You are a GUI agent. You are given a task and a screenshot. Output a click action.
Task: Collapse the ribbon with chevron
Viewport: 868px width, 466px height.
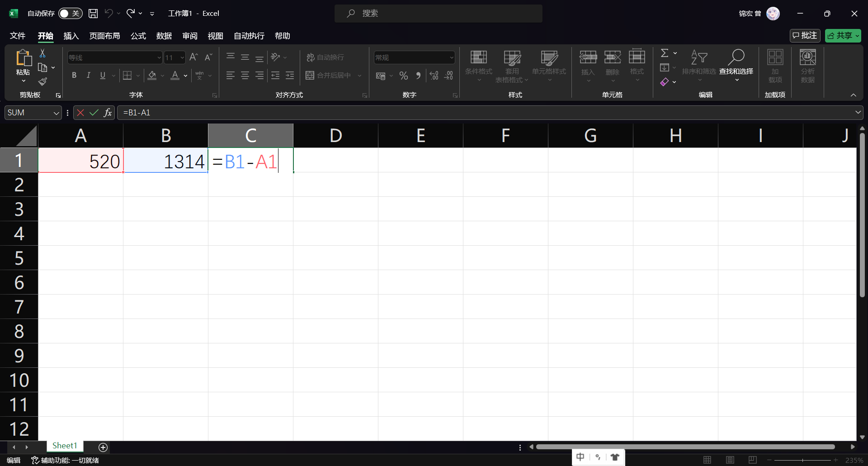pos(854,95)
